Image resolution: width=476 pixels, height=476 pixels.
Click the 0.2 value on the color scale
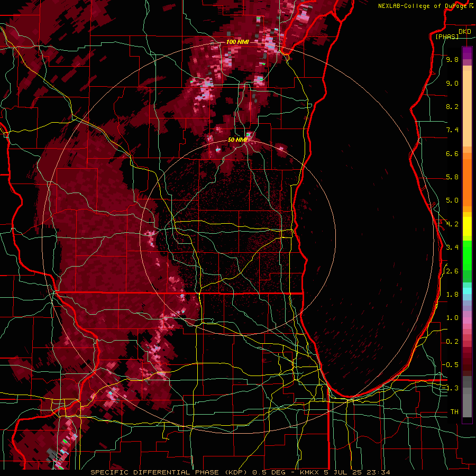click(452, 342)
